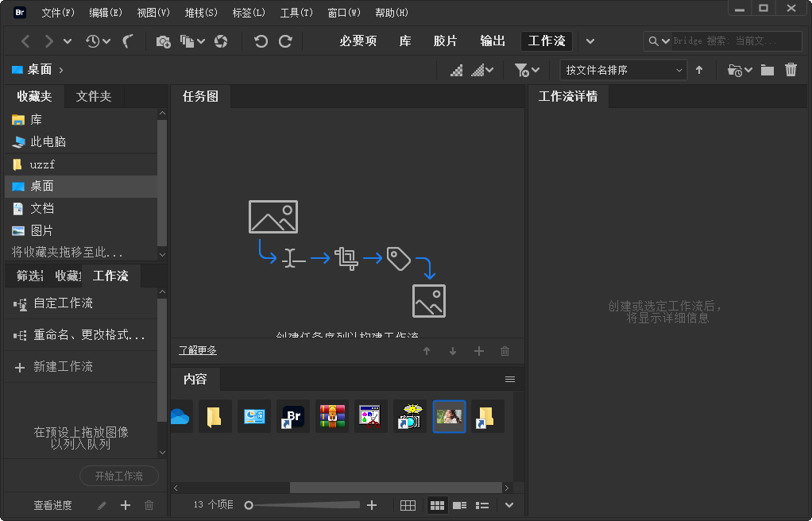The height and width of the screenshot is (521, 812).
Task: Switch to the 输出 workspace tab
Action: pos(492,41)
